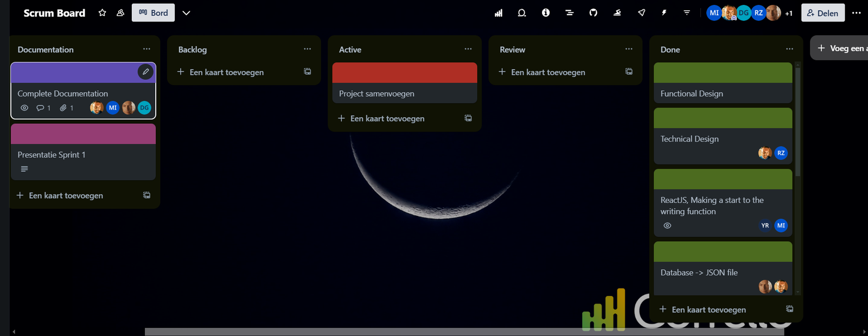Open Review list actions menu

coord(629,49)
